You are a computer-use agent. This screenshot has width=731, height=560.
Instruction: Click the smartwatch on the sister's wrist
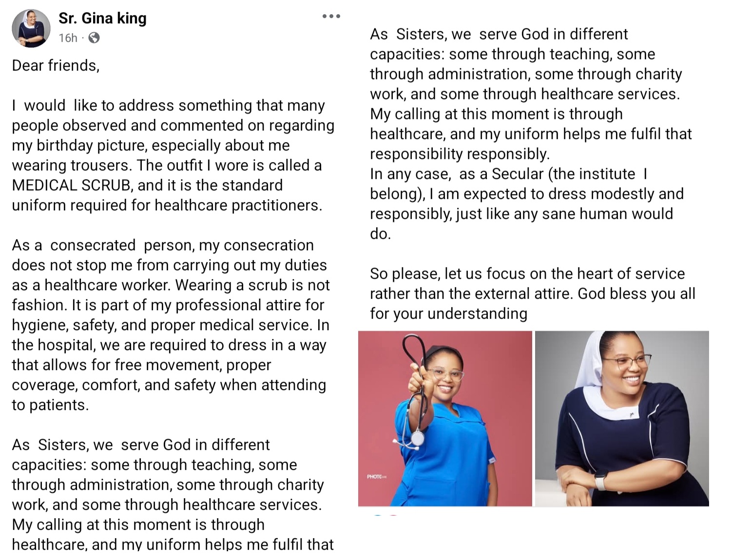click(600, 481)
